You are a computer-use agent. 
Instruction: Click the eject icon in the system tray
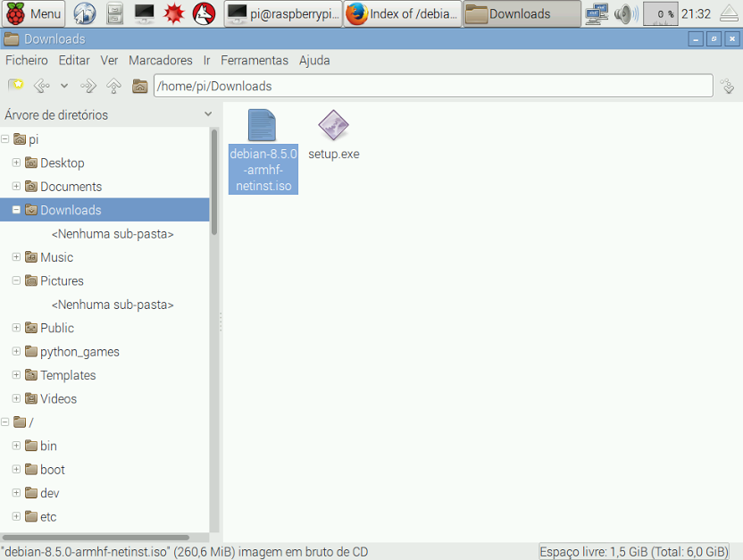pos(730,13)
